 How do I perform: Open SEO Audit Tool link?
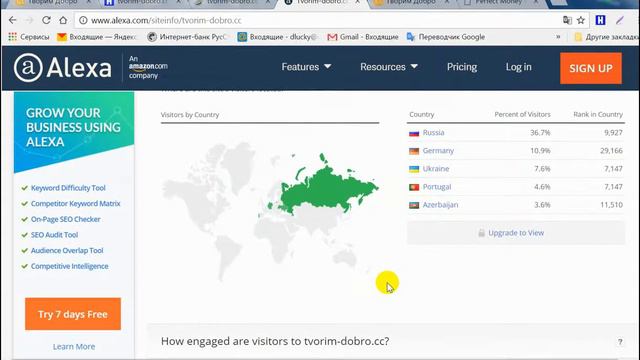tap(54, 235)
